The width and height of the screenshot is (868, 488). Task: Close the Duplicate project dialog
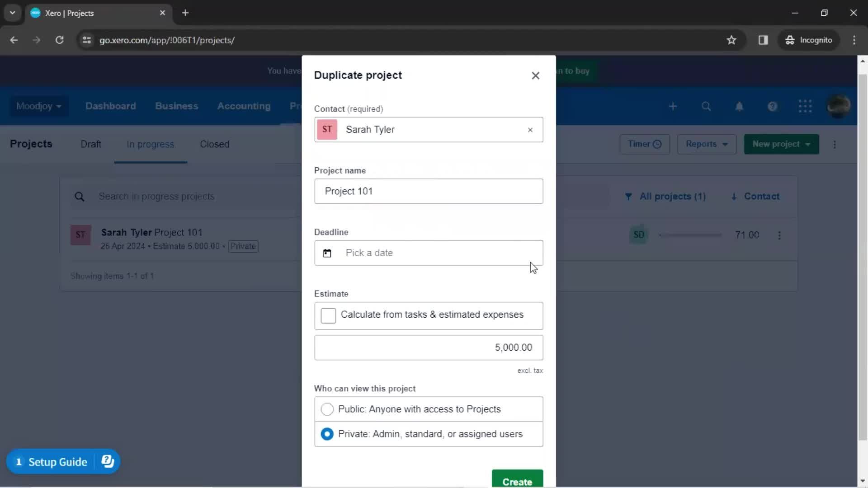(535, 75)
